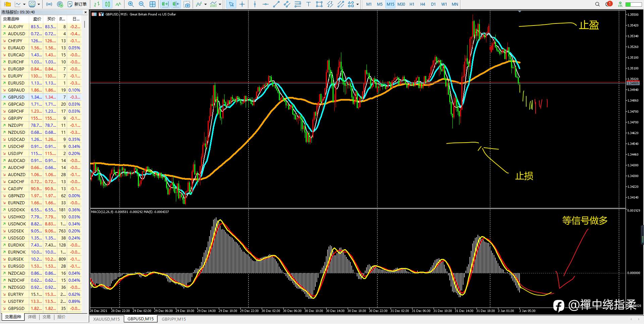The width and height of the screenshot is (644, 324).
Task: Click the 新订单 new order button
Action: point(77,4)
